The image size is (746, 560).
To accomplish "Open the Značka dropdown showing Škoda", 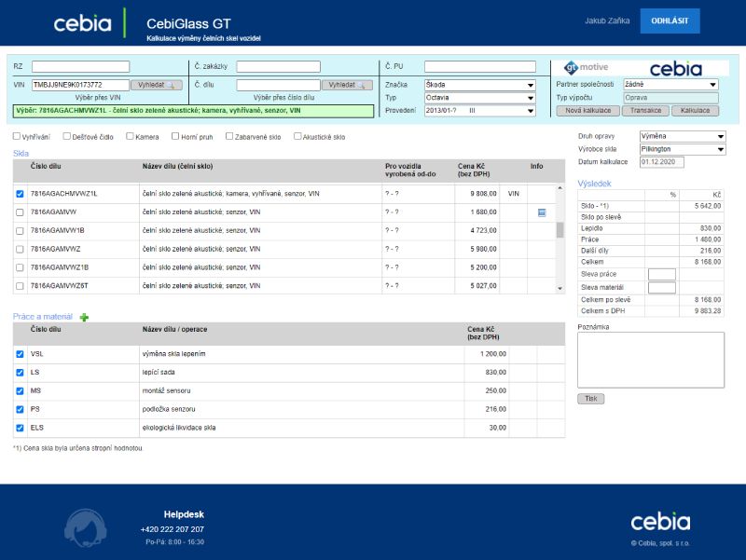I will (480, 85).
